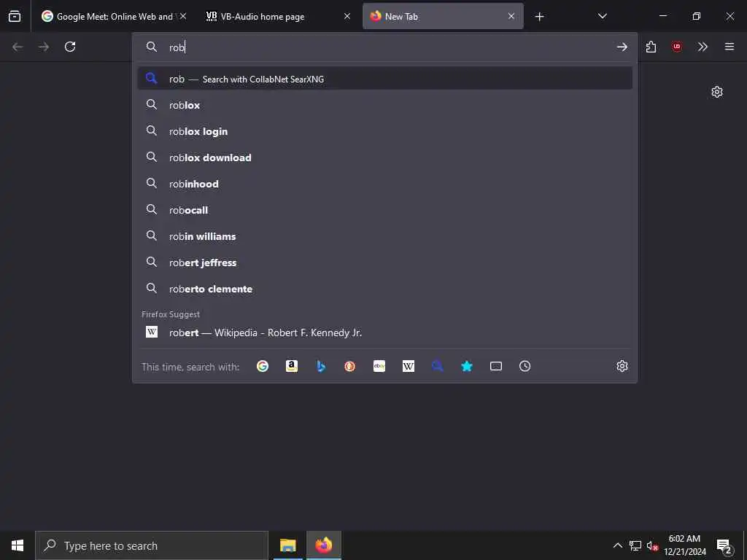Search bookmarks via the star icon
This screenshot has height=560, width=747.
[x=467, y=366]
